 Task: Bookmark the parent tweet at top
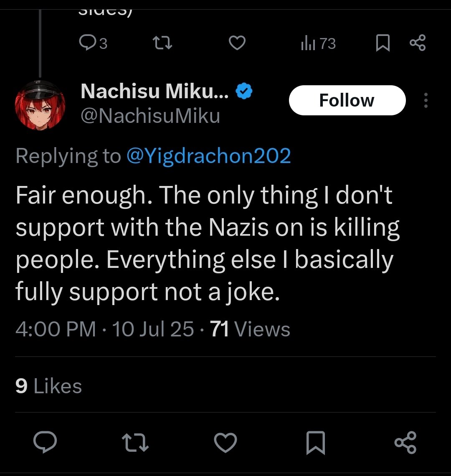pyautogui.click(x=383, y=43)
